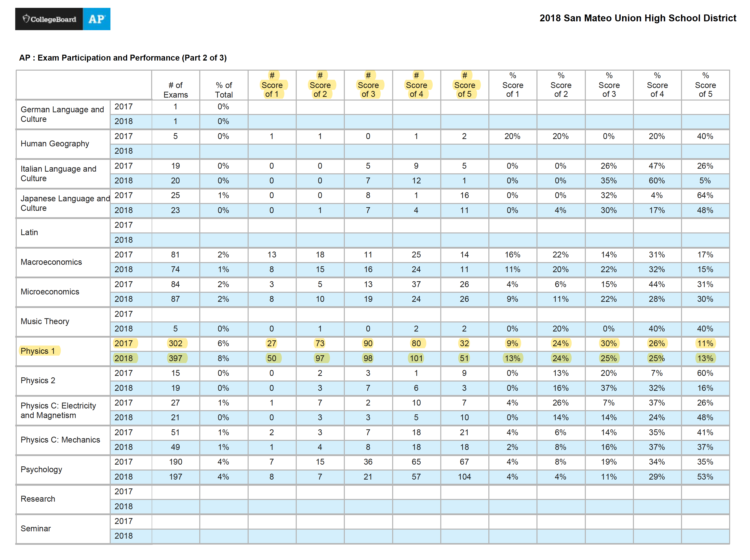This screenshot has width=750, height=560.
Task: Click the highlighted Physics 1 row label
Action: (x=38, y=351)
